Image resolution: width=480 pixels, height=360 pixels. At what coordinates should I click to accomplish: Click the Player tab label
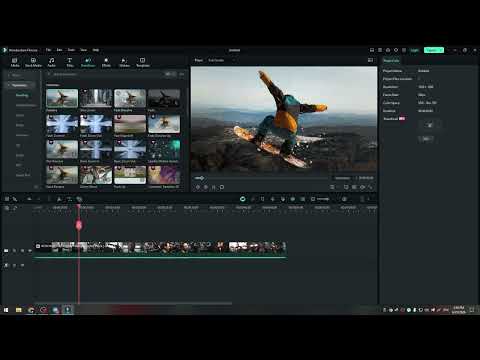[199, 60]
